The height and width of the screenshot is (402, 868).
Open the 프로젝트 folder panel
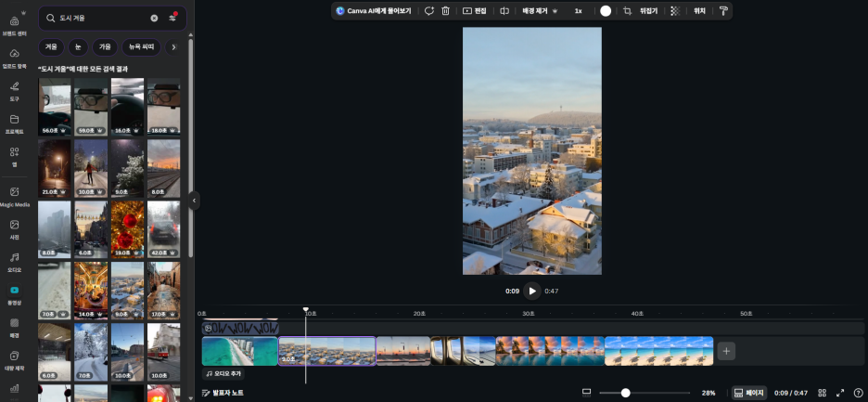coord(15,123)
